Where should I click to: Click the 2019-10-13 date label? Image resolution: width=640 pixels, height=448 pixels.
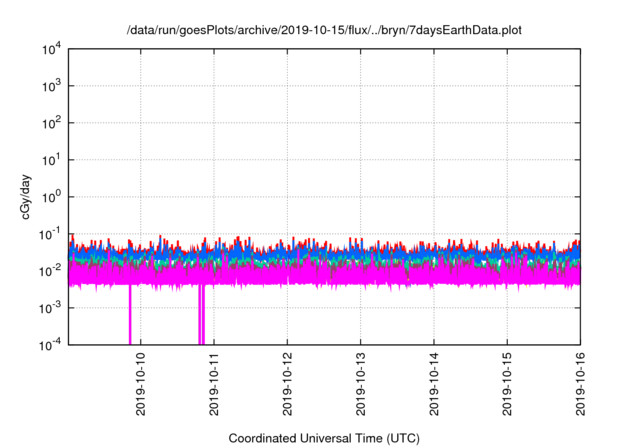pos(360,384)
